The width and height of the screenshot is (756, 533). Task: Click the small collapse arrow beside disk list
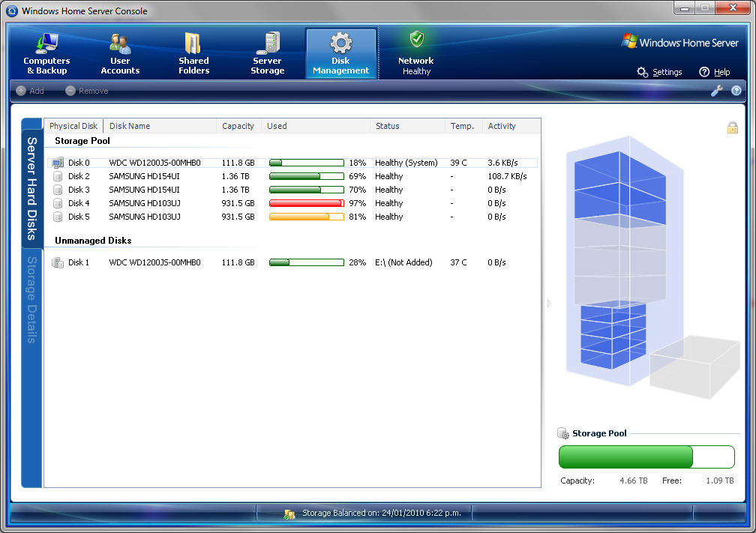[549, 303]
